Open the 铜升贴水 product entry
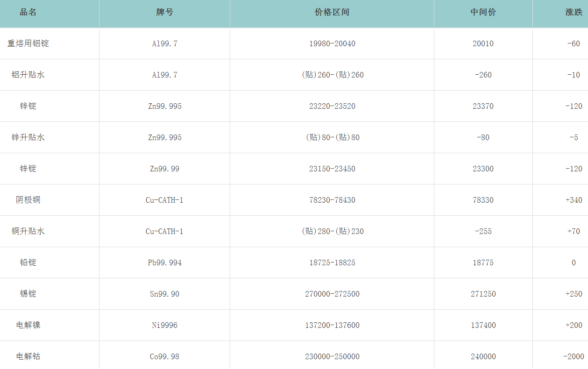Image resolution: width=588 pixels, height=369 pixels. (x=28, y=231)
